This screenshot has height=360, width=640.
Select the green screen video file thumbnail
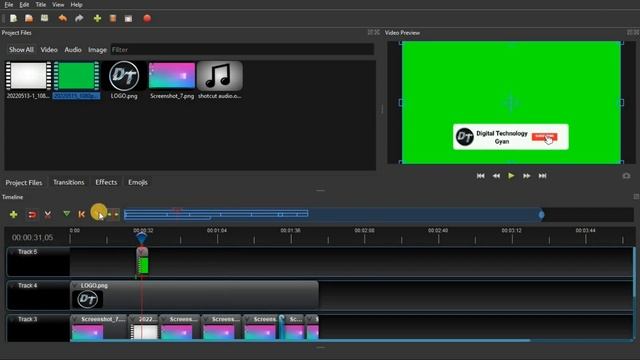(x=76, y=76)
